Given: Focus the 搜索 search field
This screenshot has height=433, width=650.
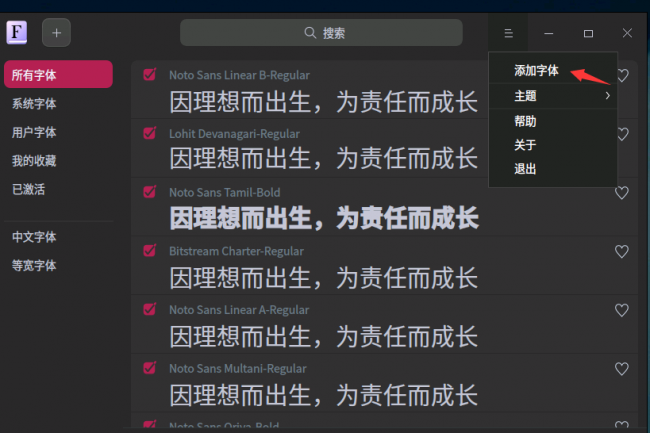Looking at the screenshot, I should pos(321,33).
